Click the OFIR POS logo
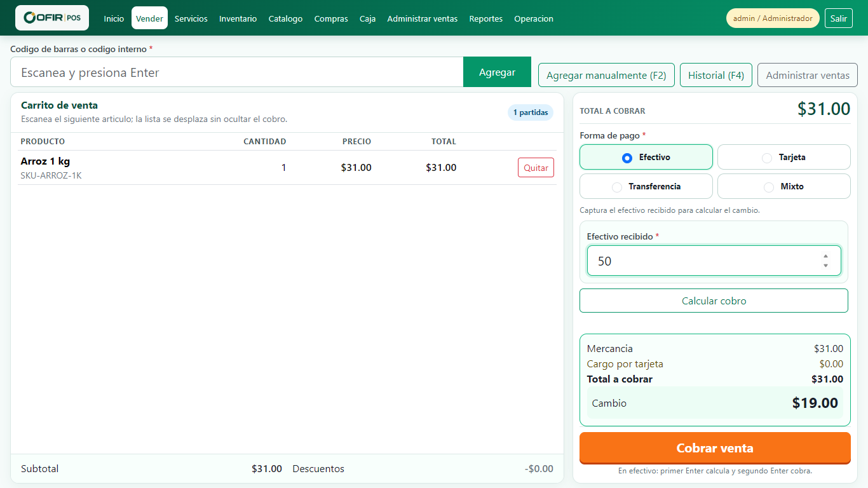This screenshot has height=488, width=868. (x=52, y=18)
